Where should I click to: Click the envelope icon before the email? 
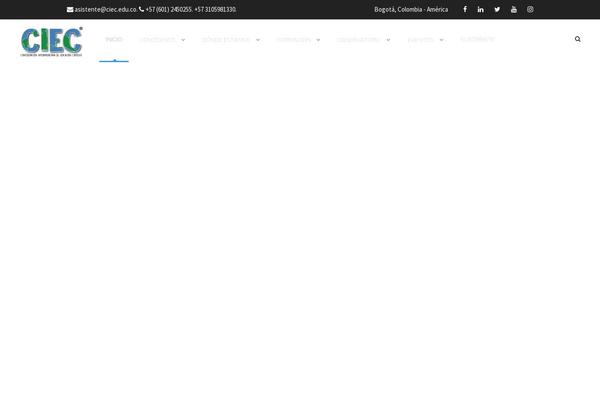[70, 10]
